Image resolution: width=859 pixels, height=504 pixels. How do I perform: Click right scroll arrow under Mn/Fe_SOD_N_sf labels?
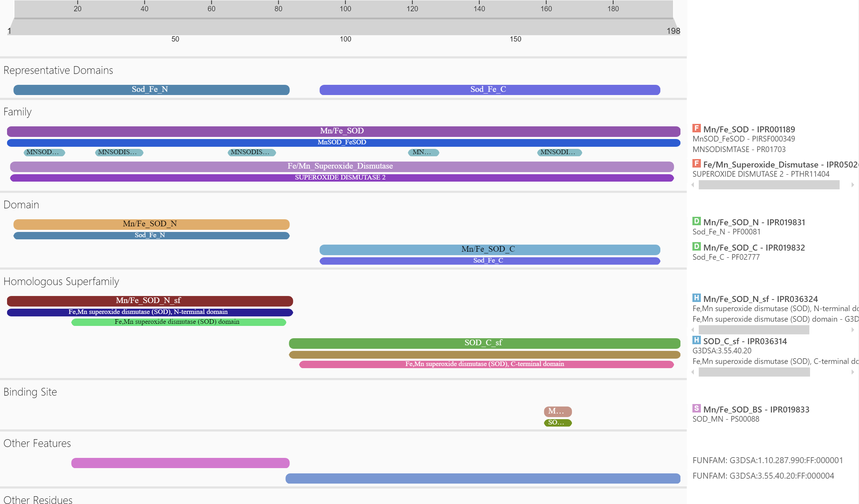pos(853,330)
